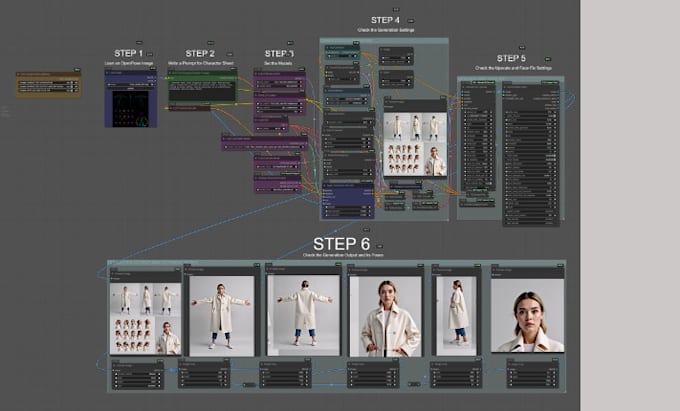680x411 pixels.
Task: Open image file dropdown in blue Load Image node
Action: click(x=131, y=84)
